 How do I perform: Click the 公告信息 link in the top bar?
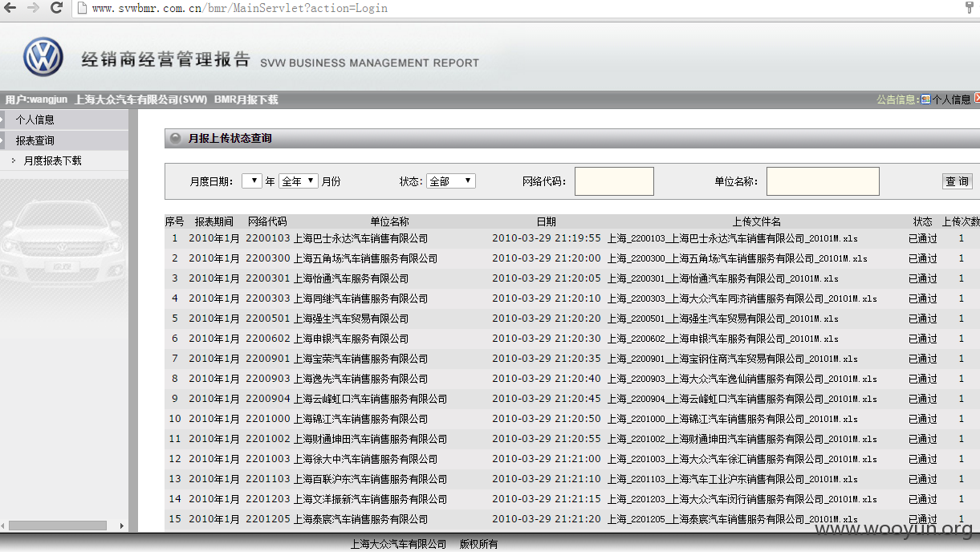point(896,99)
